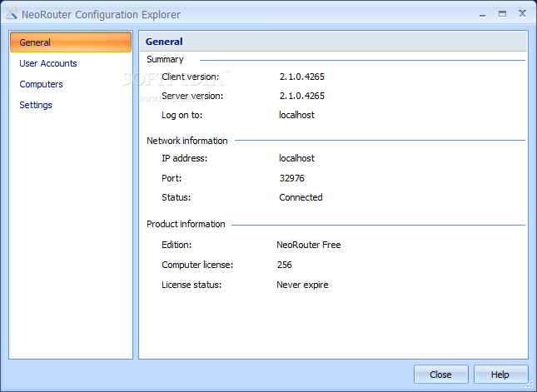The height and width of the screenshot is (392, 537).
Task: Click the Status label
Action: pos(176,197)
